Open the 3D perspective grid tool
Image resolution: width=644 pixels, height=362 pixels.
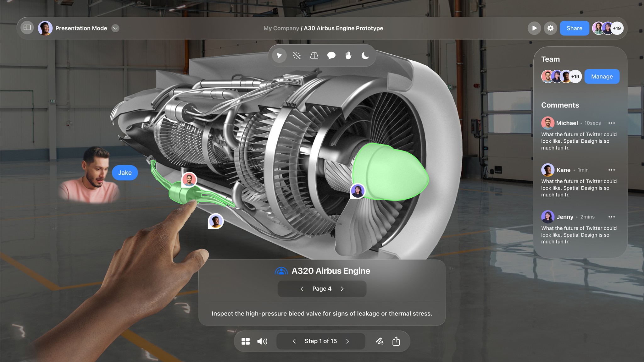tap(314, 56)
